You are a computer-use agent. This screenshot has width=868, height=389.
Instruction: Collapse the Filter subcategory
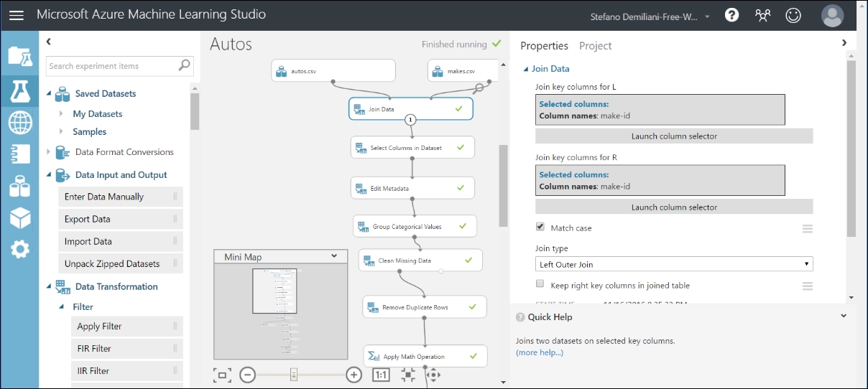(x=62, y=306)
